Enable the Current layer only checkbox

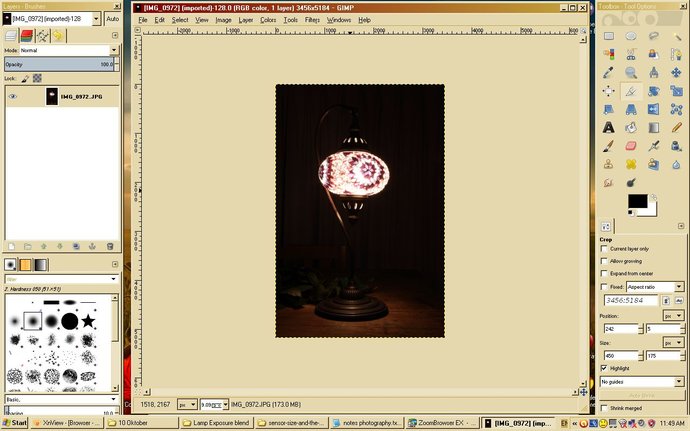(x=604, y=249)
